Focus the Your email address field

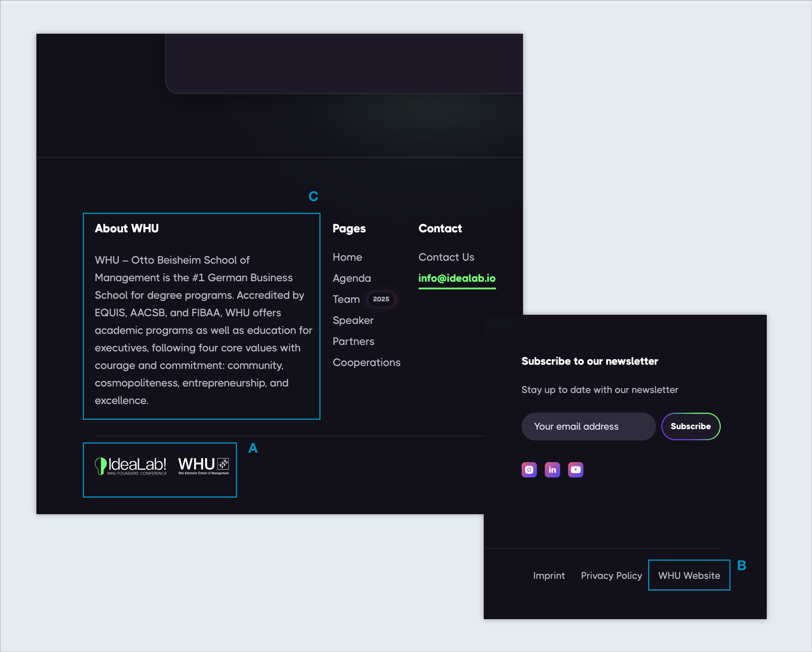click(588, 426)
